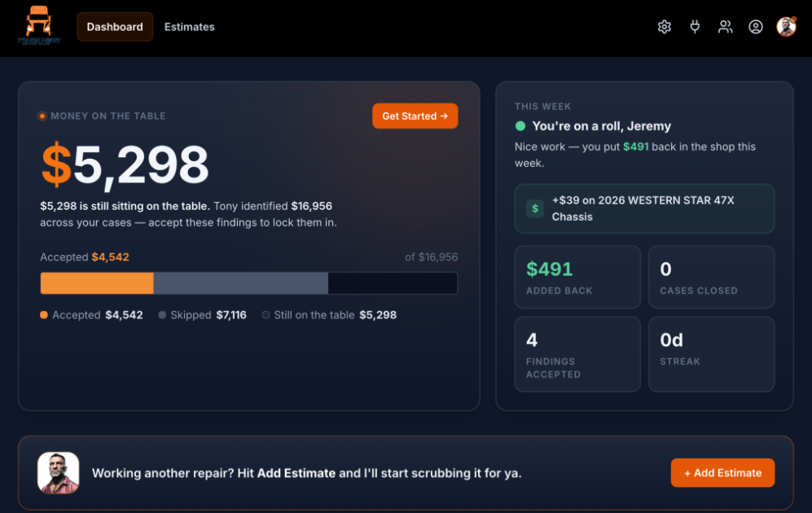Screen dimensions: 812x513
Task: Click the Get Started button
Action: click(415, 116)
